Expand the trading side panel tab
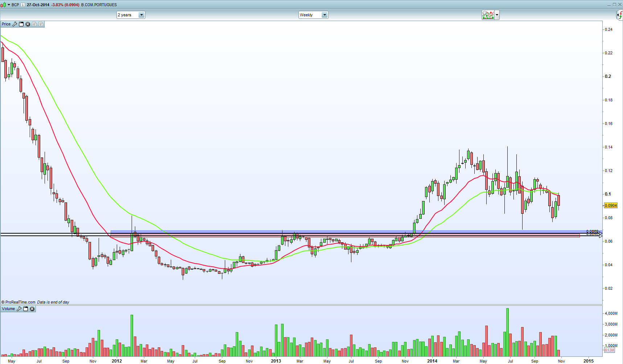 point(620,15)
